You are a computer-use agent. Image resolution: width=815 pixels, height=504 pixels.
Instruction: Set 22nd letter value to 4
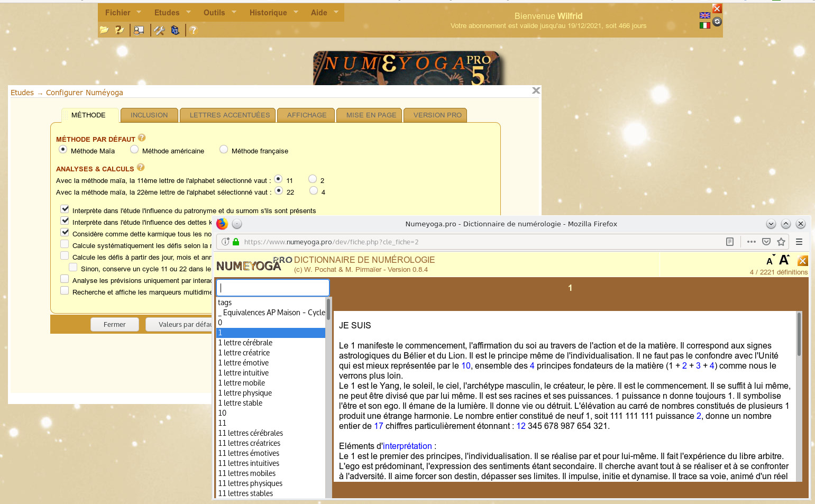314,191
